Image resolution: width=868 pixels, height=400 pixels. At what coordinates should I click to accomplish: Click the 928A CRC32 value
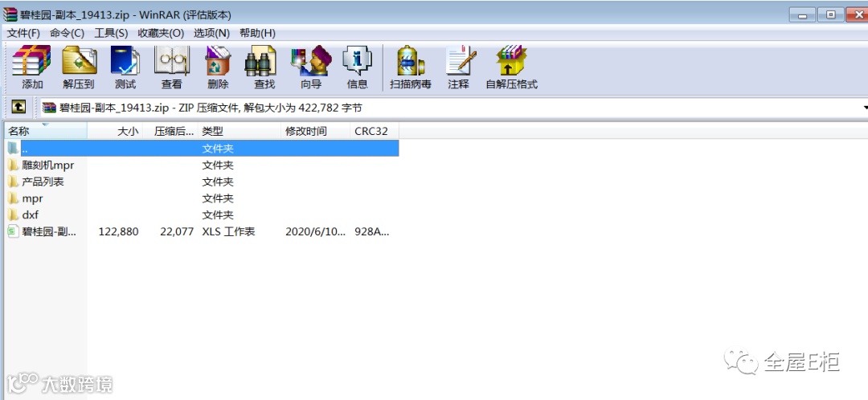372,231
